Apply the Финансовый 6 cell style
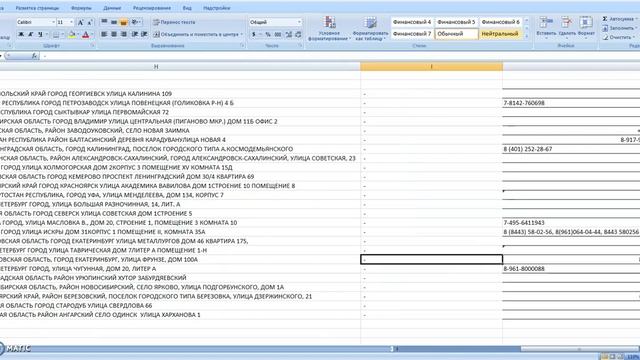 coord(500,22)
